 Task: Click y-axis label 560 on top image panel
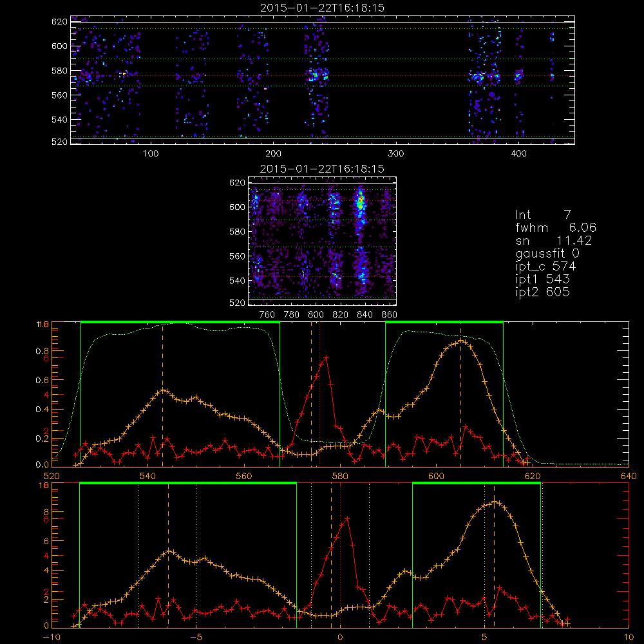[59, 95]
